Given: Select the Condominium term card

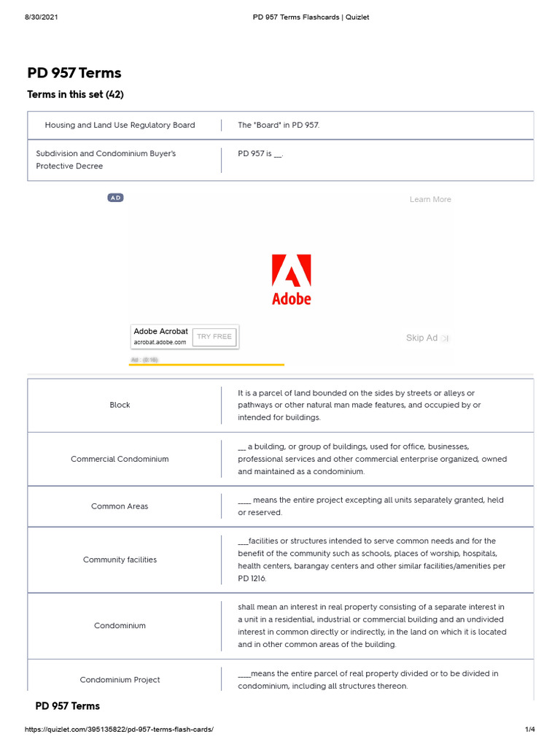Looking at the screenshot, I should point(120,625).
